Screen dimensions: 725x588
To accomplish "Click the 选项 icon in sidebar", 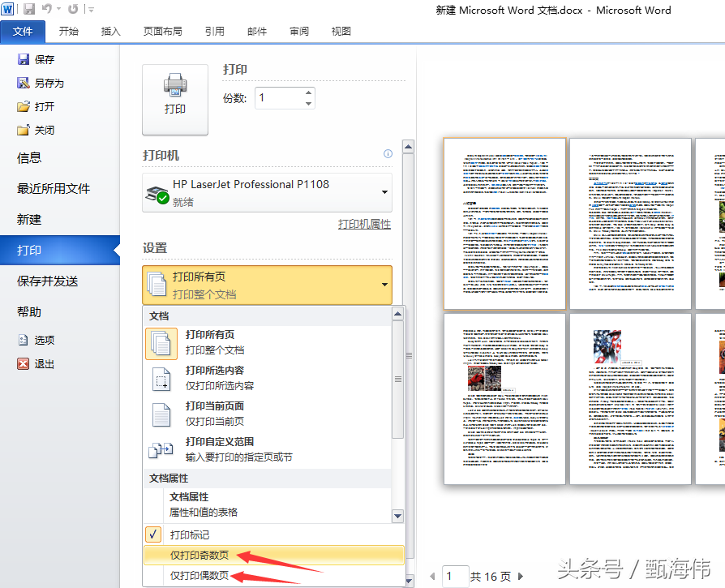I will [24, 340].
